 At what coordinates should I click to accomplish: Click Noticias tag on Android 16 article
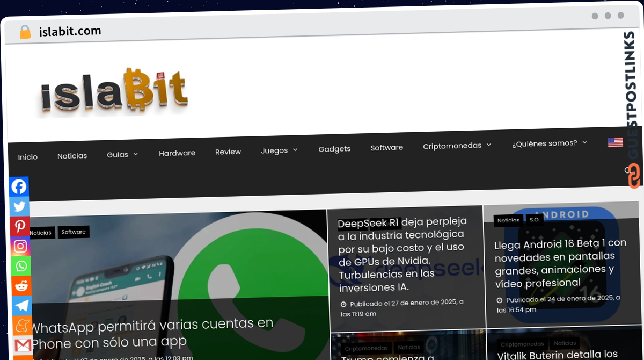tap(508, 220)
